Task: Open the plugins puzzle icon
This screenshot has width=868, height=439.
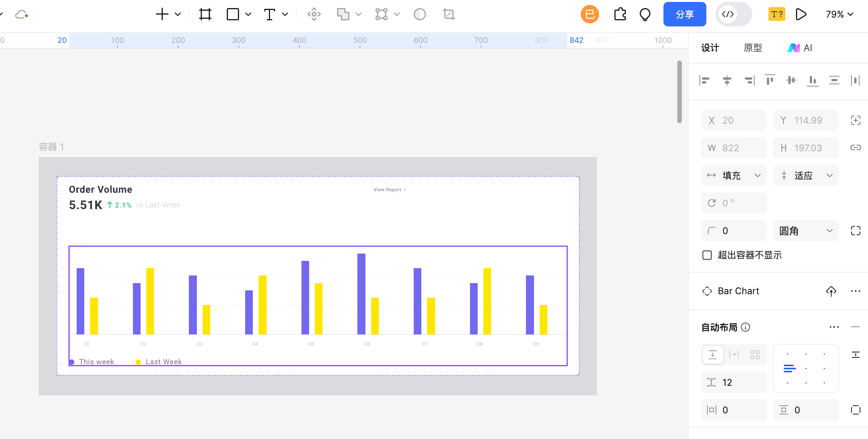Action: (620, 15)
